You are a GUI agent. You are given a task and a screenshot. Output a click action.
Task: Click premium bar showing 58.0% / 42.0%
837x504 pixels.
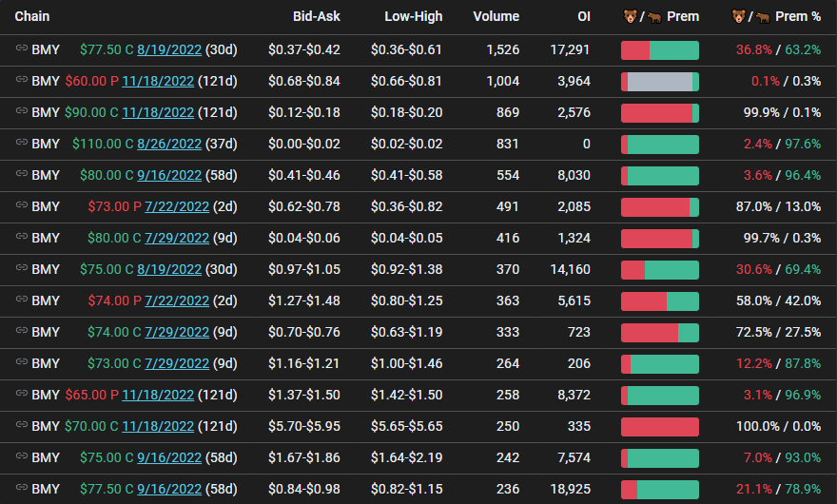point(660,301)
